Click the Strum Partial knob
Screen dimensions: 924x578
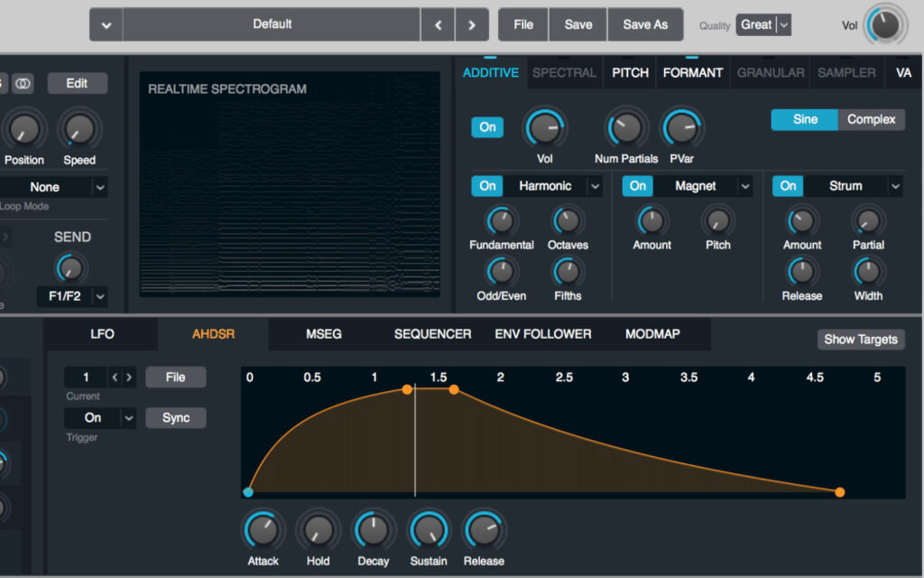click(x=868, y=221)
